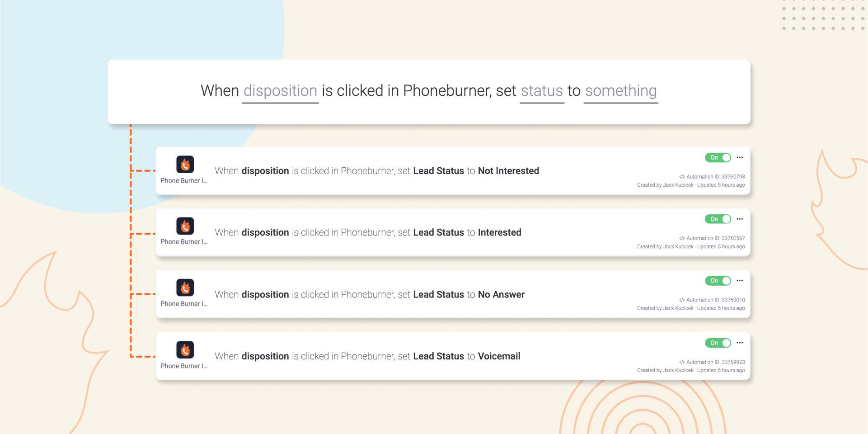Toggle off the Not Interested automation
Screen dimensions: 868x434
[x=718, y=157]
